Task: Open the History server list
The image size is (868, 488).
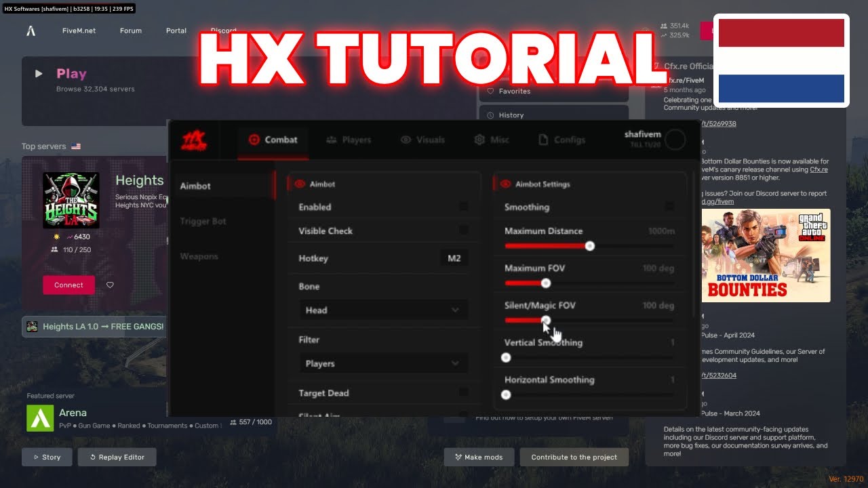Action: tap(553, 115)
